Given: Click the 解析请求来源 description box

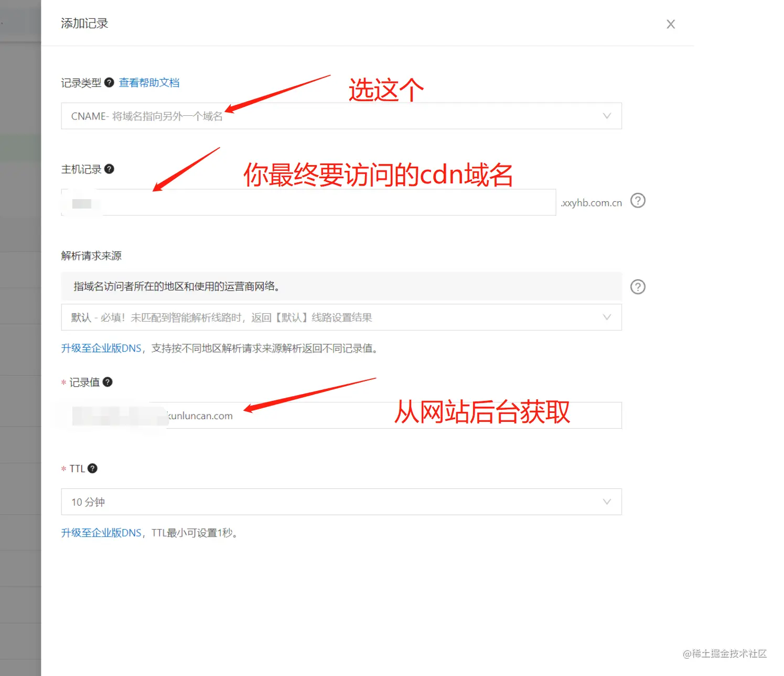Looking at the screenshot, I should click(341, 287).
